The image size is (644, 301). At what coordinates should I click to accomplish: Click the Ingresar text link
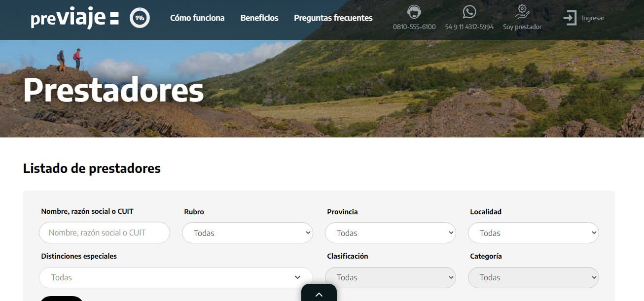click(x=593, y=18)
